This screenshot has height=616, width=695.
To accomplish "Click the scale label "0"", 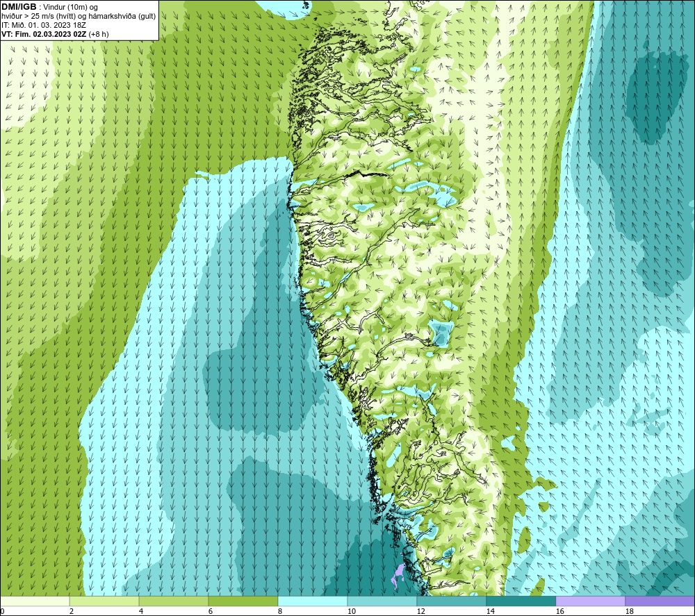I will [2, 612].
